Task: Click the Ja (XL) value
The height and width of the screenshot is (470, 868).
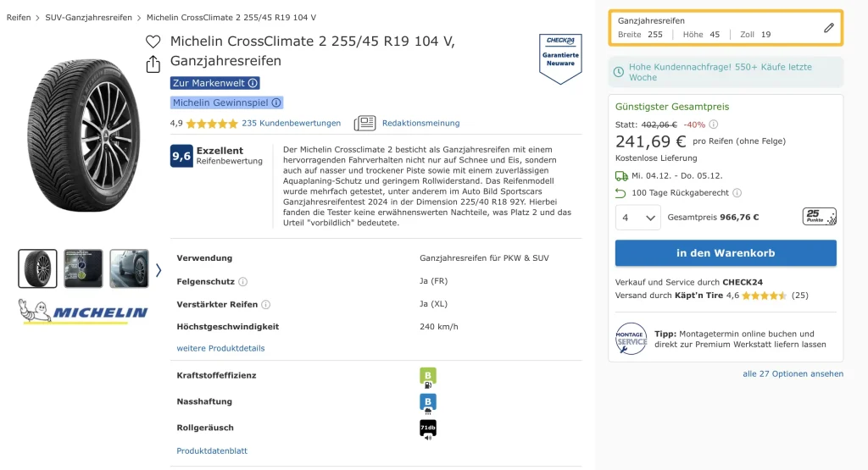Action: point(433,304)
